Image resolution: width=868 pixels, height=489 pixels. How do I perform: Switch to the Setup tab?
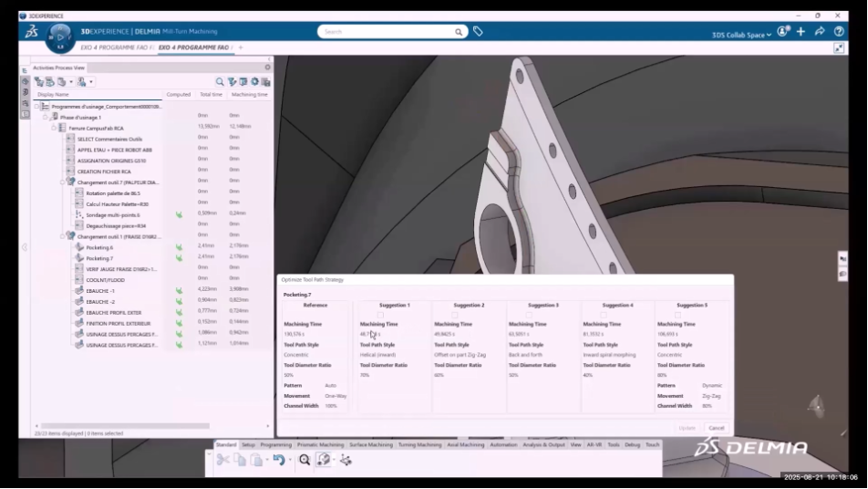click(249, 444)
